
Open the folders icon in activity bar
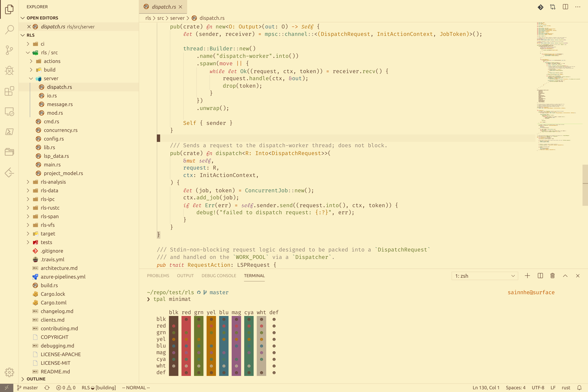click(x=9, y=152)
